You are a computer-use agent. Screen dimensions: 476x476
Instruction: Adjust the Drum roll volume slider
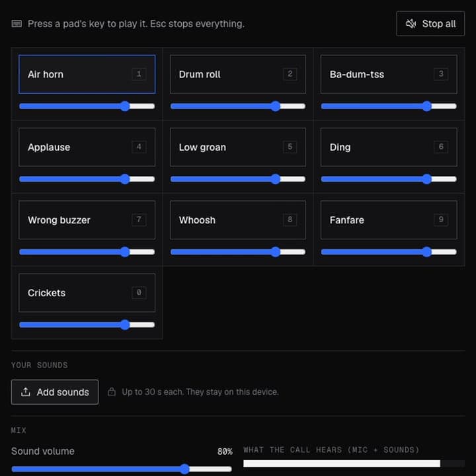(238, 106)
